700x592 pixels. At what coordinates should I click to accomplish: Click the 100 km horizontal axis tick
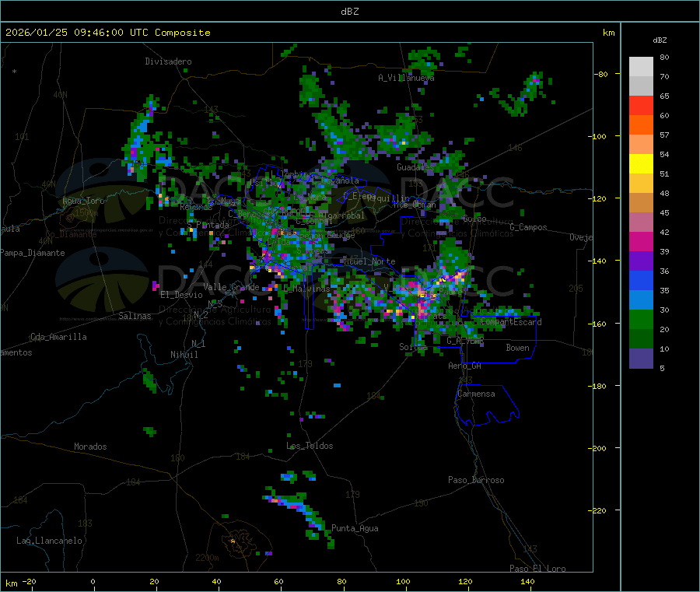403,581
